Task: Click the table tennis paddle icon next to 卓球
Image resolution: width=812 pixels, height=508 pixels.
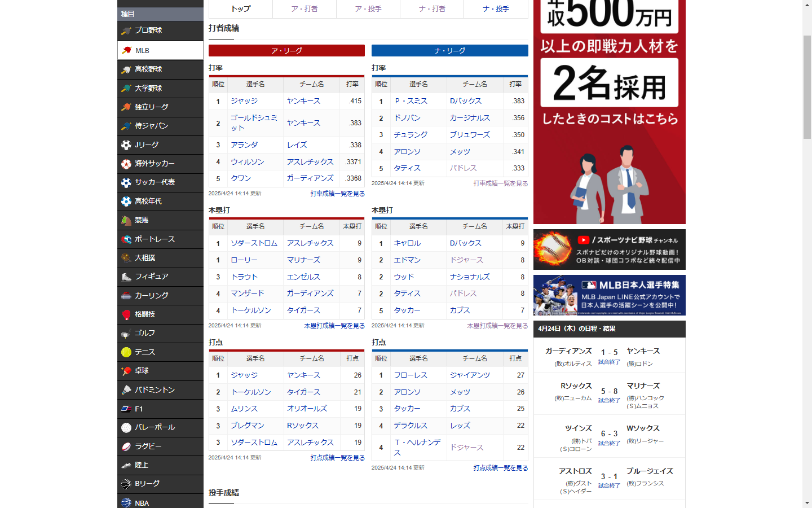Action: (x=126, y=371)
